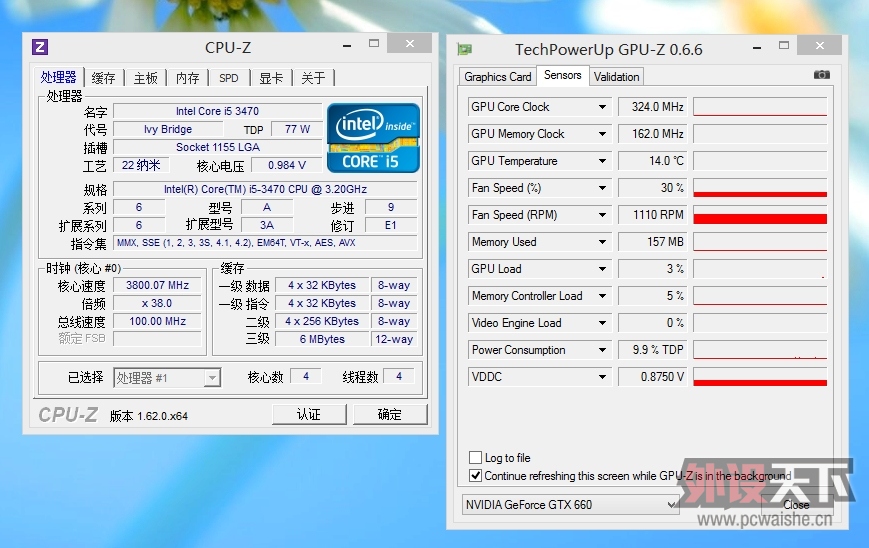
Task: Click the Socket 1155 LGA field
Action: [x=217, y=147]
